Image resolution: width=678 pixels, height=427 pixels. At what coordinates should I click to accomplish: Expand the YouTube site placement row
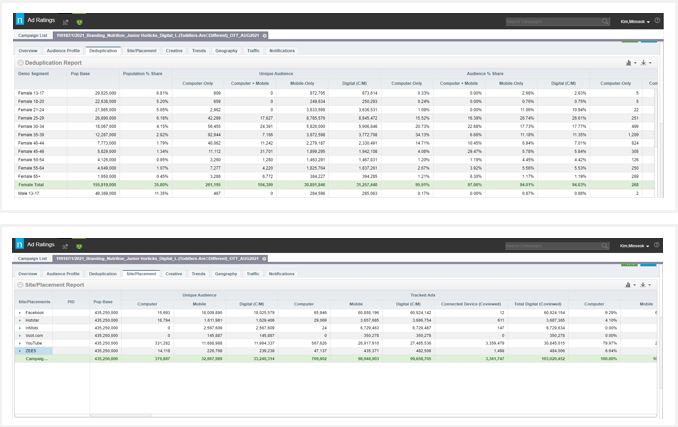(19, 344)
